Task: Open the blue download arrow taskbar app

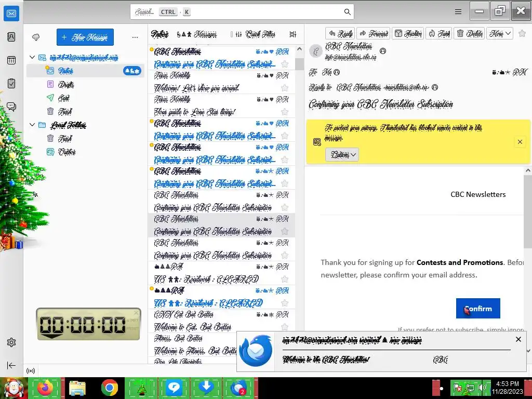Action: tap(206, 388)
